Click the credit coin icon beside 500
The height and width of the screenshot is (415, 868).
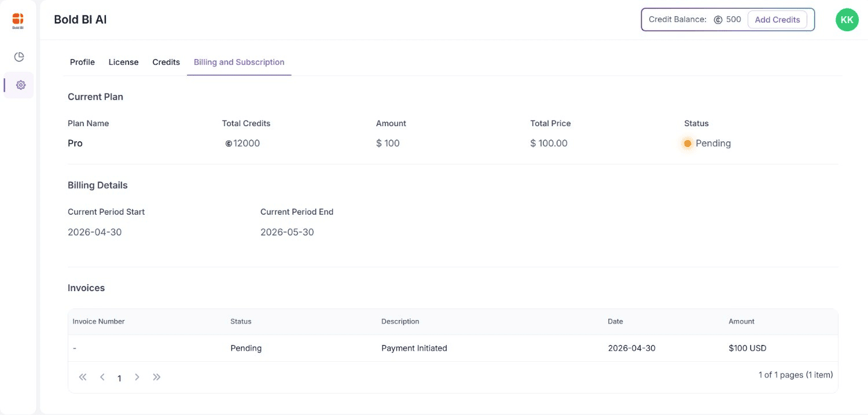(x=718, y=20)
